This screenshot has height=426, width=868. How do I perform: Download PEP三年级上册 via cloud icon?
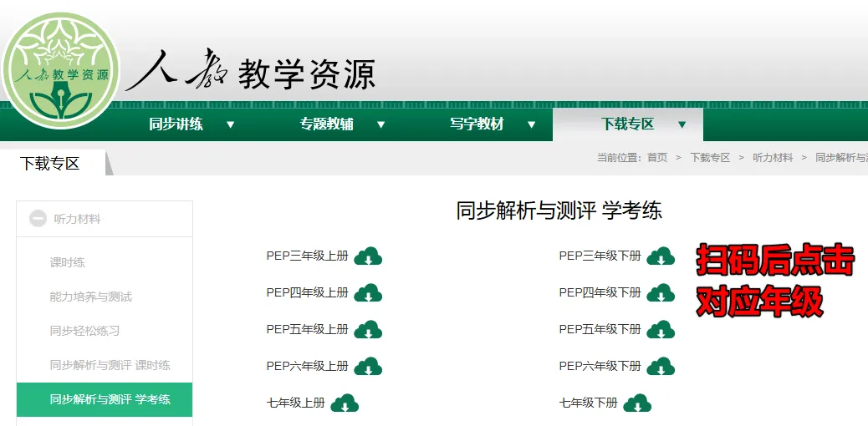point(368,256)
